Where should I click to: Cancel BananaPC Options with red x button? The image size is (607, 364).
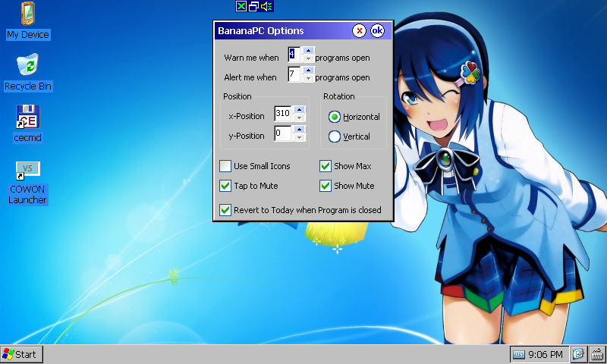[x=359, y=30]
